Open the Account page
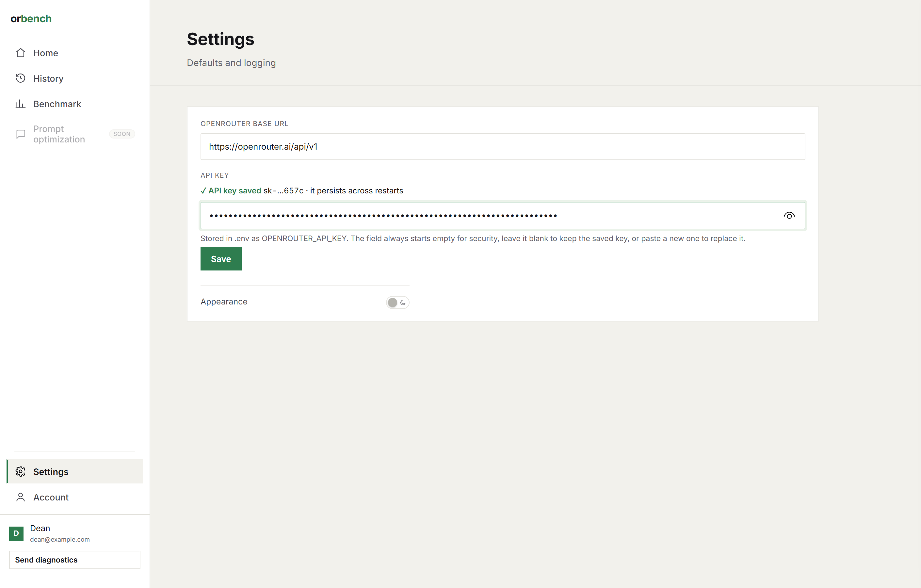 75,497
